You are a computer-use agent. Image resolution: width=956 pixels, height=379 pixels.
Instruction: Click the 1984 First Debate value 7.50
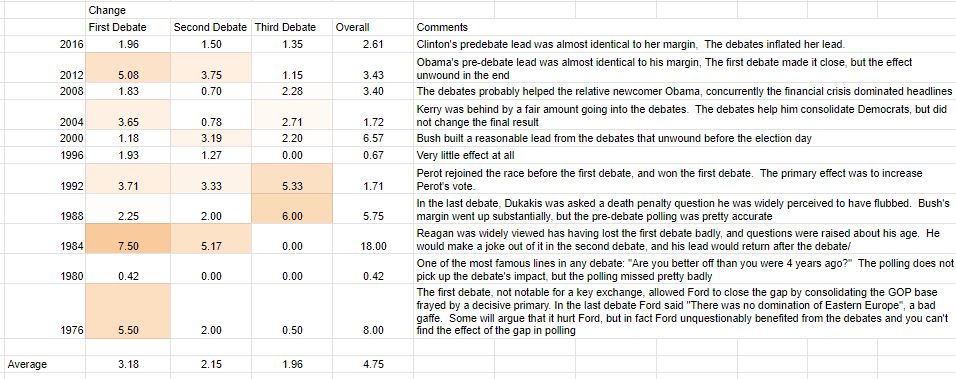click(x=127, y=239)
